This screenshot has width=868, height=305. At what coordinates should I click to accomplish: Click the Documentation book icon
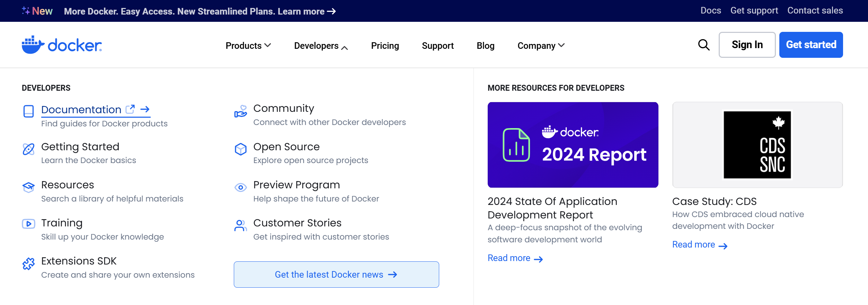click(x=28, y=111)
